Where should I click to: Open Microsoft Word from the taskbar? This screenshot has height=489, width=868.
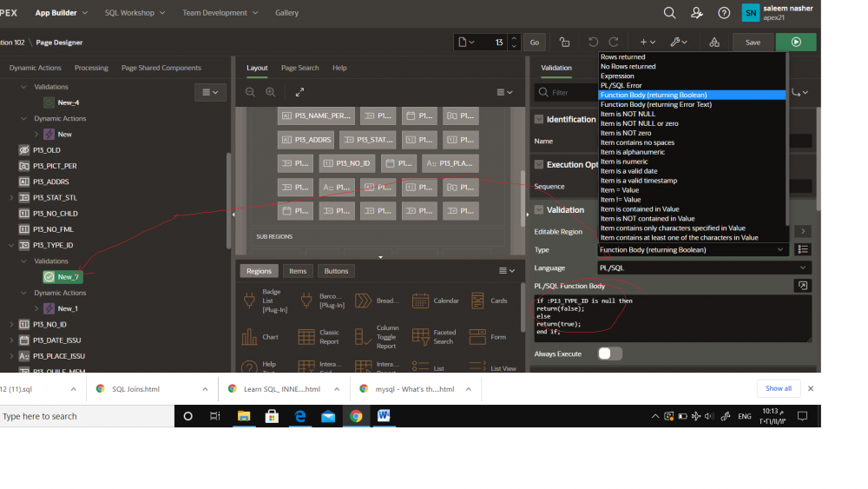(x=383, y=416)
